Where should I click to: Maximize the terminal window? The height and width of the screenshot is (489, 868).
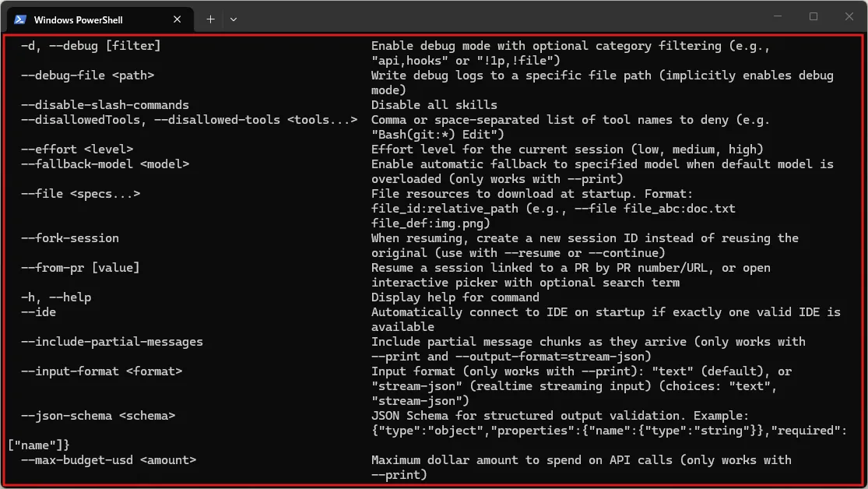pos(814,16)
